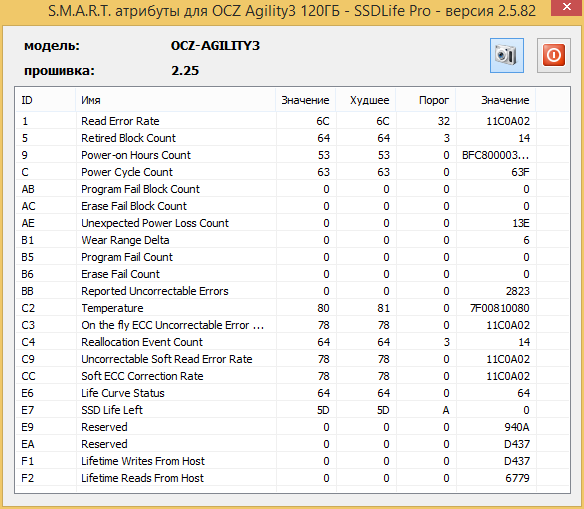Click raw value 63F in Power Cycle row
The height and width of the screenshot is (509, 584).
tap(520, 172)
